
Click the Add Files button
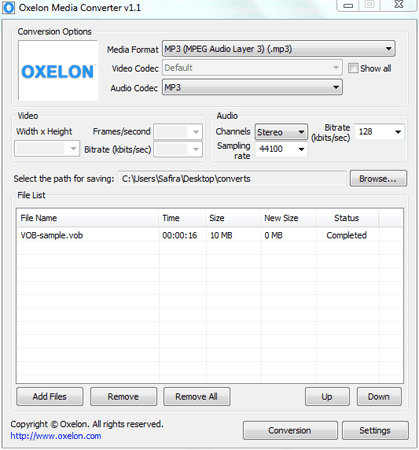[50, 396]
